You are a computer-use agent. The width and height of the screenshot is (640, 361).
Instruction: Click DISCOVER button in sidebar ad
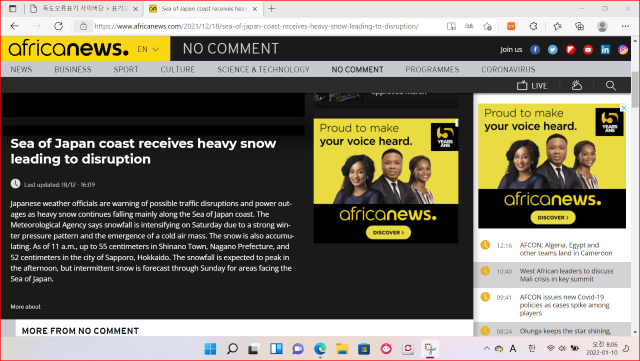tap(553, 218)
